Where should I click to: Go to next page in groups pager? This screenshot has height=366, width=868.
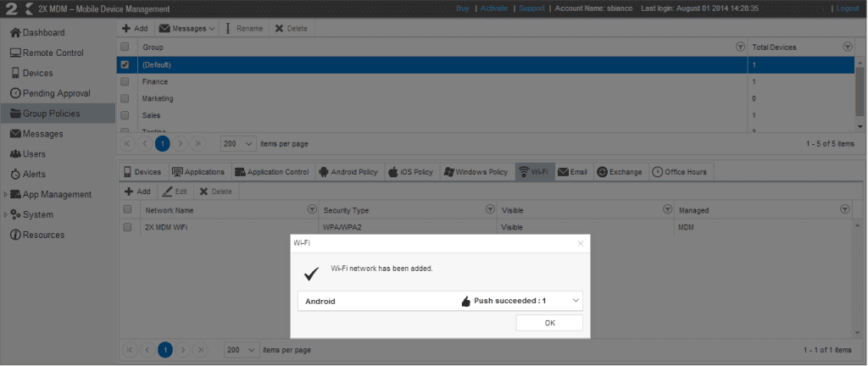tap(180, 144)
